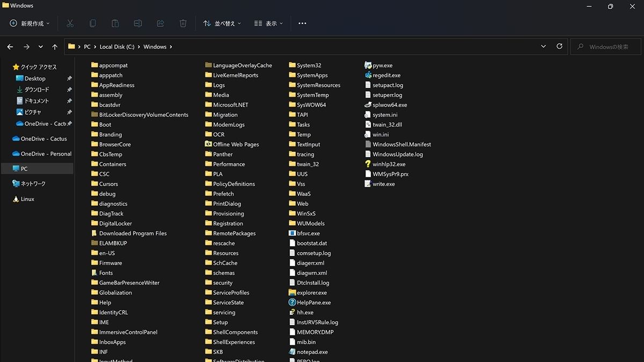Image resolution: width=644 pixels, height=362 pixels.
Task: Click the Cut scissors icon
Action: point(70,24)
